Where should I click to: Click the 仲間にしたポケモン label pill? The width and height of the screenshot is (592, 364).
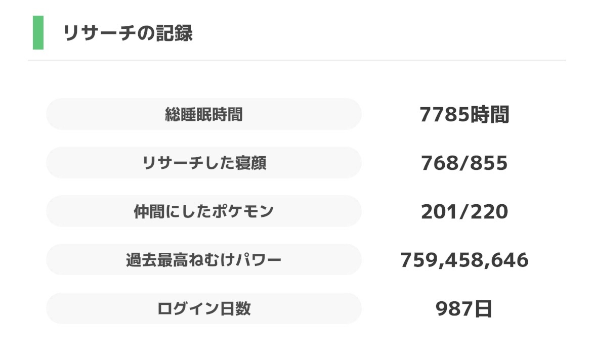203,211
